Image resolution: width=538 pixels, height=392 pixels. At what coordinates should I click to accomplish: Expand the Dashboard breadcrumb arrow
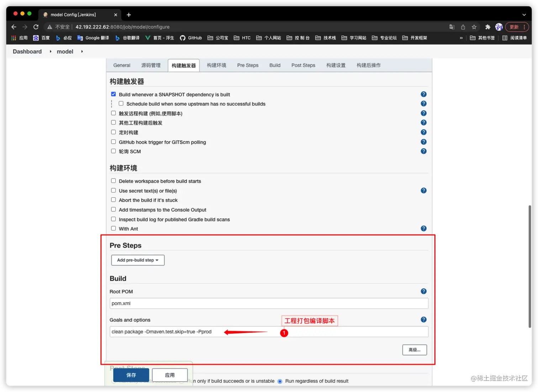pyautogui.click(x=51, y=52)
